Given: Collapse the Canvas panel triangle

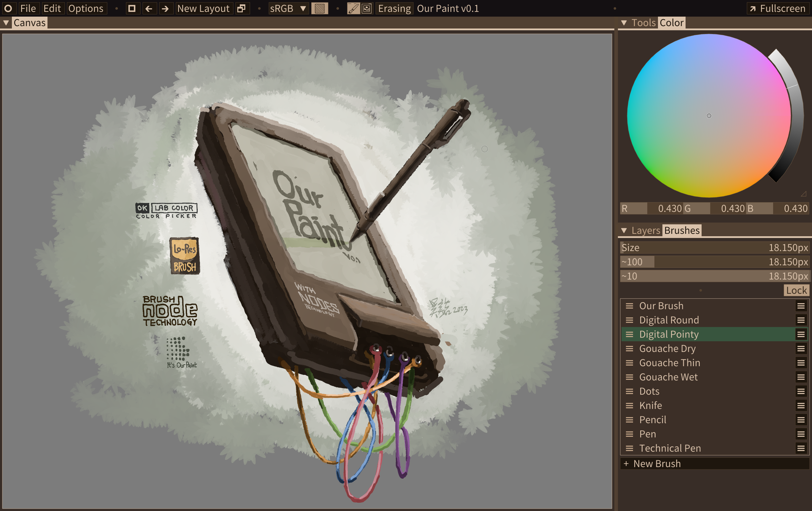Looking at the screenshot, I should point(6,23).
